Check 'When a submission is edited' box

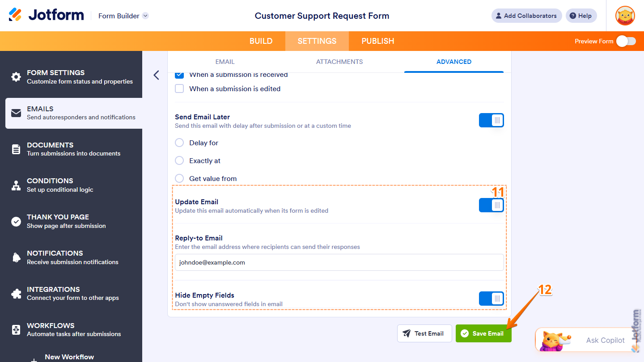179,88
